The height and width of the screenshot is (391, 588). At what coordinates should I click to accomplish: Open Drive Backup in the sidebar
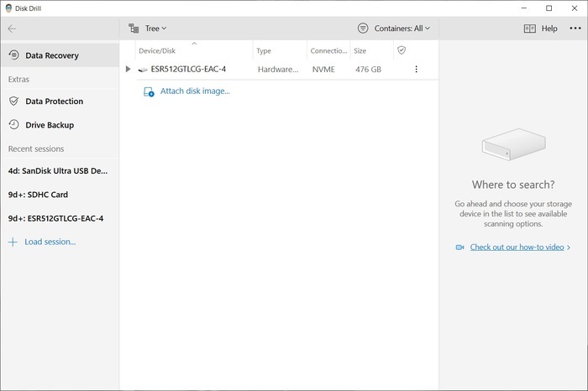pyautogui.click(x=60, y=125)
